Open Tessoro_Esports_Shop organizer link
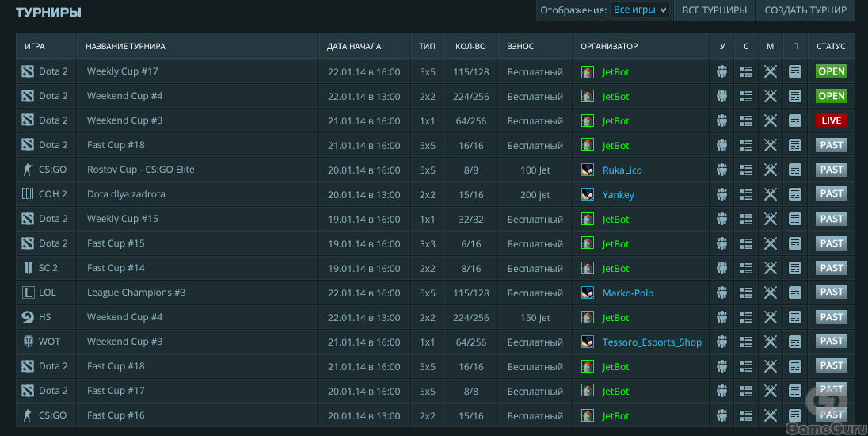868x436 pixels. pyautogui.click(x=652, y=342)
